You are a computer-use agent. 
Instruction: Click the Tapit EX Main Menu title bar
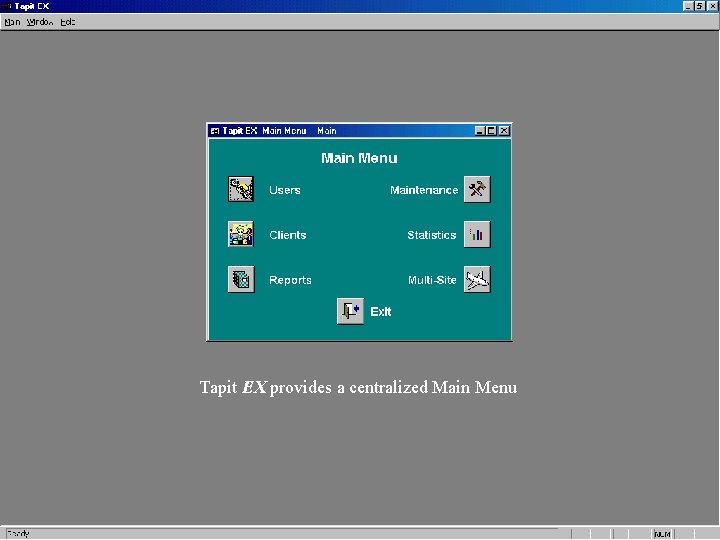click(360, 131)
